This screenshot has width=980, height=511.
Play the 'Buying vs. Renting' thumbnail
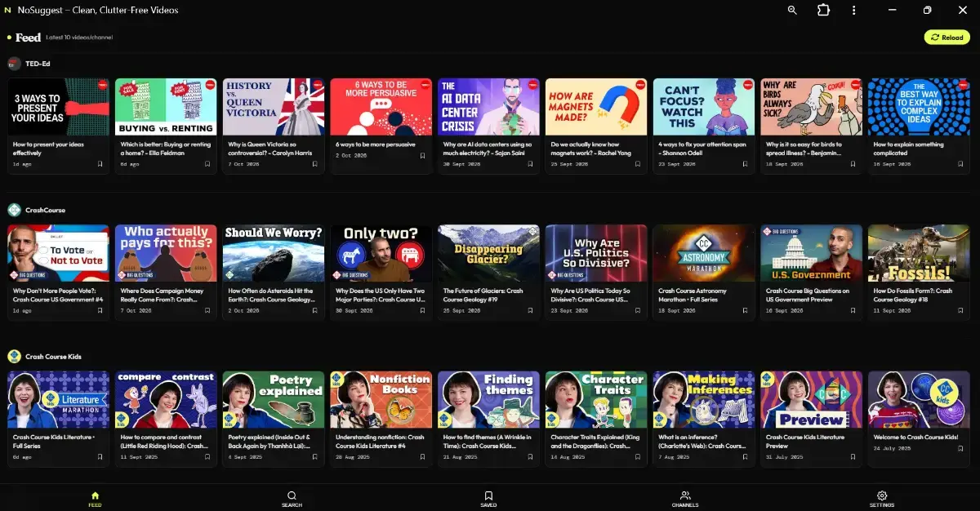(x=166, y=106)
